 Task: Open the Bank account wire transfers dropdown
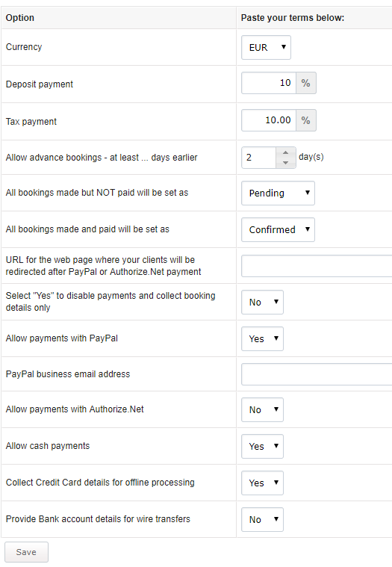[262, 520]
